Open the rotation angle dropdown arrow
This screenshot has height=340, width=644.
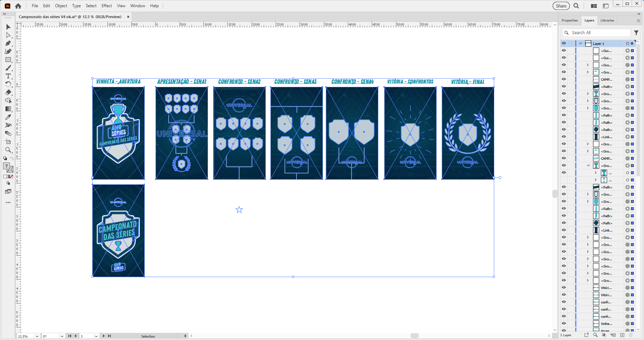pyautogui.click(x=62, y=336)
